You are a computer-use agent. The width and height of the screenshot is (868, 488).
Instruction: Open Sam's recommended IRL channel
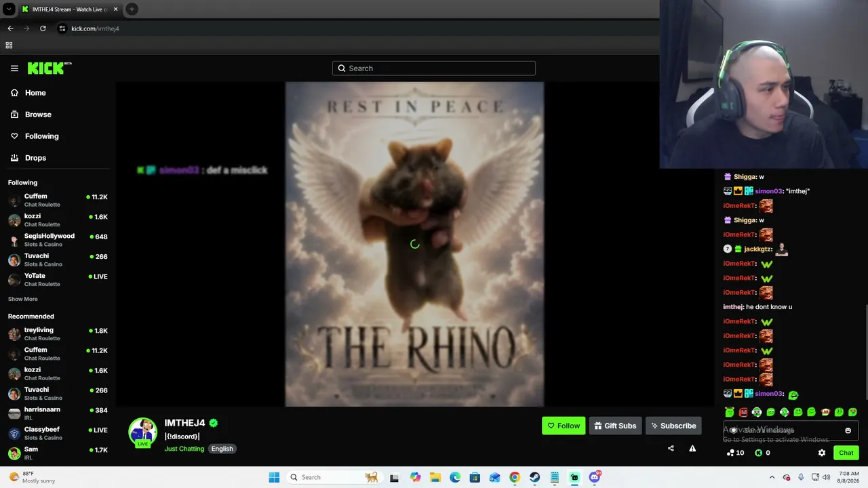coord(58,453)
